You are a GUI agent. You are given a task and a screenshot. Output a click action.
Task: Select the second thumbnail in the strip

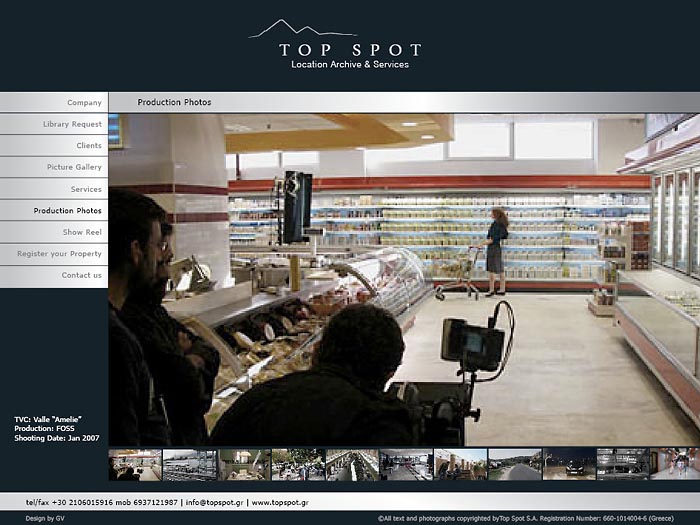189,464
